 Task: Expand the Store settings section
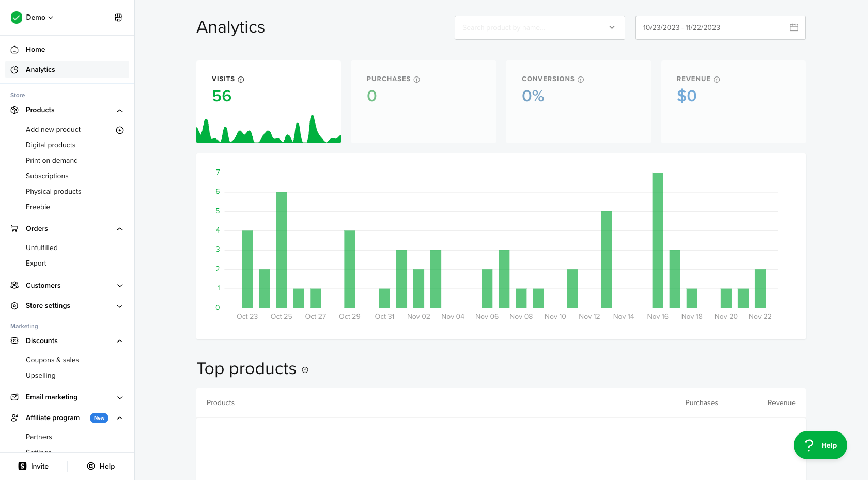tap(120, 306)
